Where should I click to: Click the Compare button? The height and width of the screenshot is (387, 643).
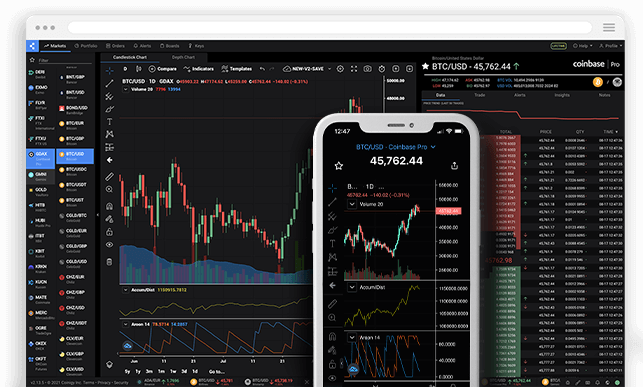tap(162, 69)
